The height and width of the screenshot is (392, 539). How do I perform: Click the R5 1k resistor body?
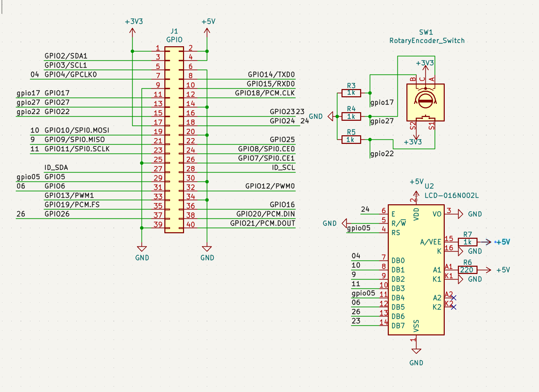pyautogui.click(x=351, y=139)
